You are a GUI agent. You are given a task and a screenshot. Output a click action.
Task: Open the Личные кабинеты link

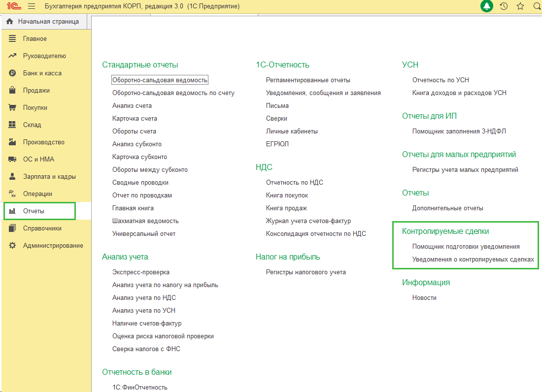pos(292,131)
